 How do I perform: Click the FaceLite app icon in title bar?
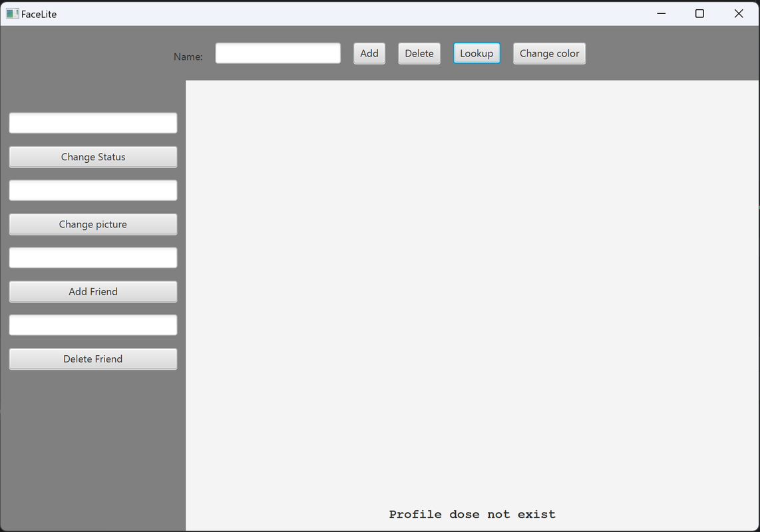tap(13, 13)
